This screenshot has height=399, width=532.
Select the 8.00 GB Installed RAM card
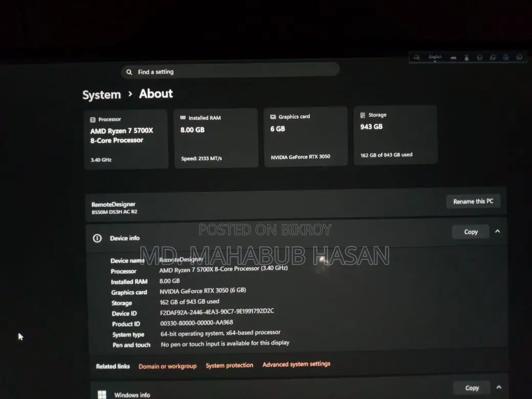216,138
